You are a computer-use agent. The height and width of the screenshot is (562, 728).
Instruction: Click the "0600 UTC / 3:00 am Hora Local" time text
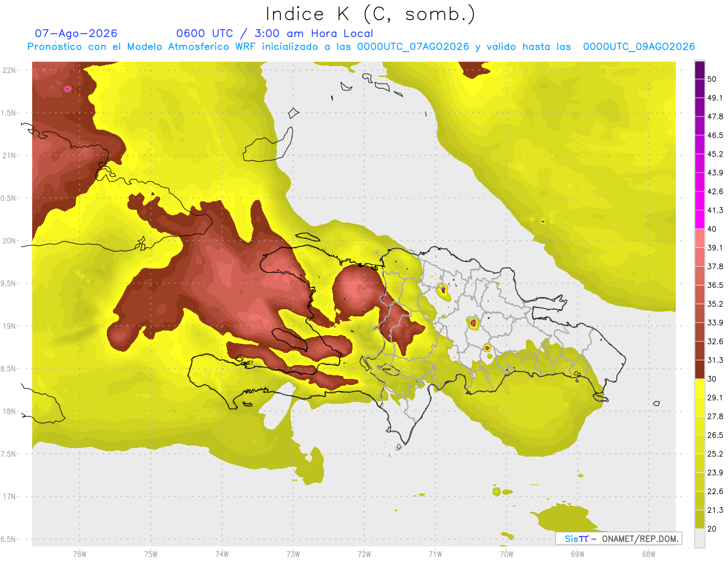pyautogui.click(x=274, y=33)
